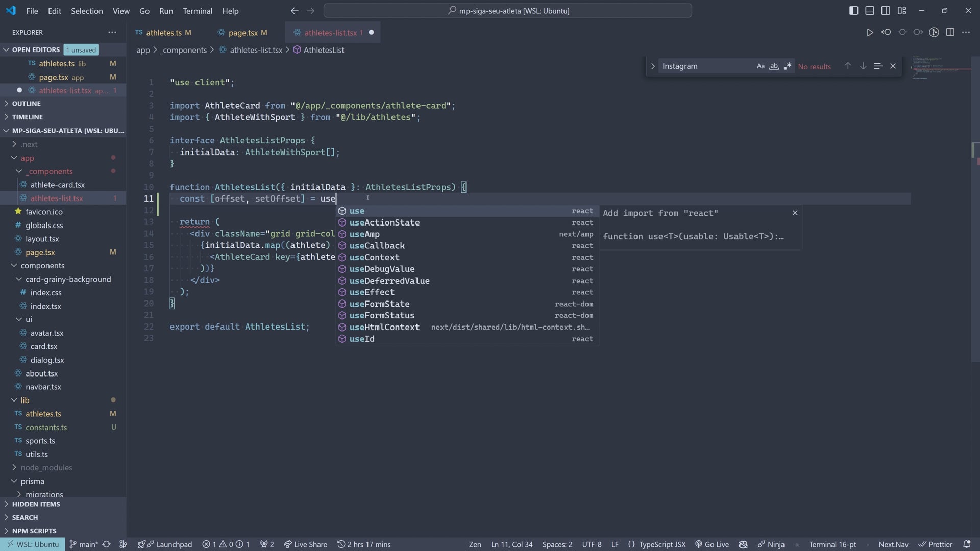Click the notifications bell icon
The width and height of the screenshot is (980, 551).
point(966,544)
